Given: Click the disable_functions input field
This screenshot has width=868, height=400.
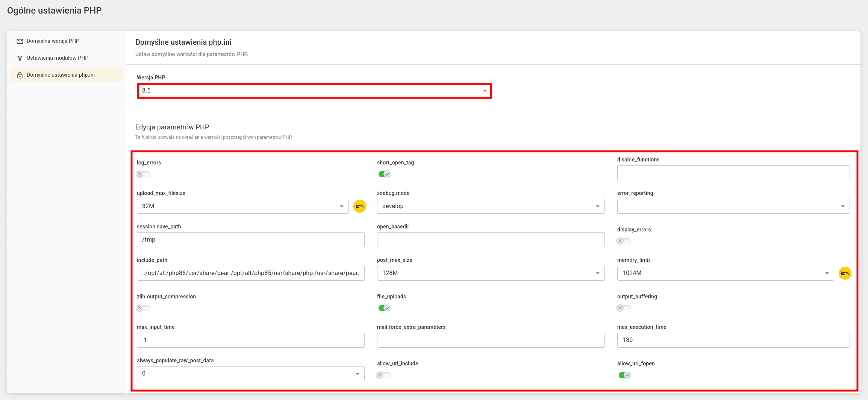Looking at the screenshot, I should coord(733,173).
